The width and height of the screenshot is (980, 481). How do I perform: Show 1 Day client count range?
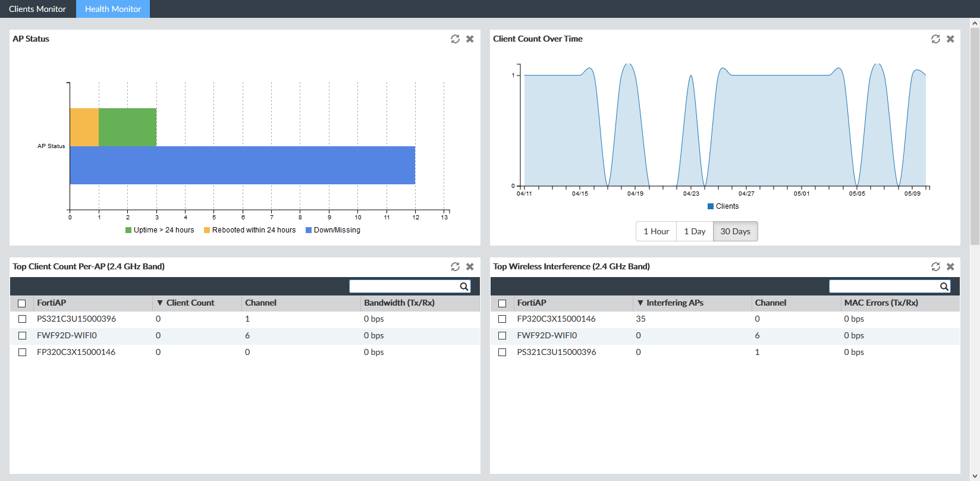(x=695, y=231)
